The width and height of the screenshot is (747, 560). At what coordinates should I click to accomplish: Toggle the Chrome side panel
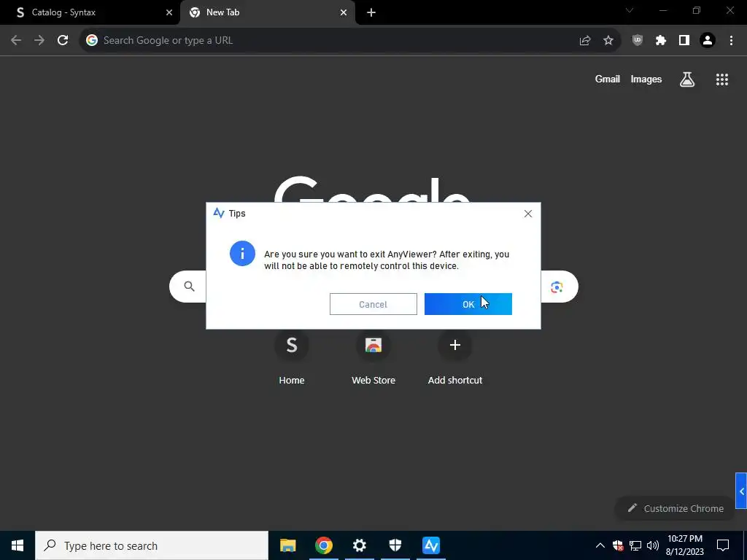click(684, 41)
